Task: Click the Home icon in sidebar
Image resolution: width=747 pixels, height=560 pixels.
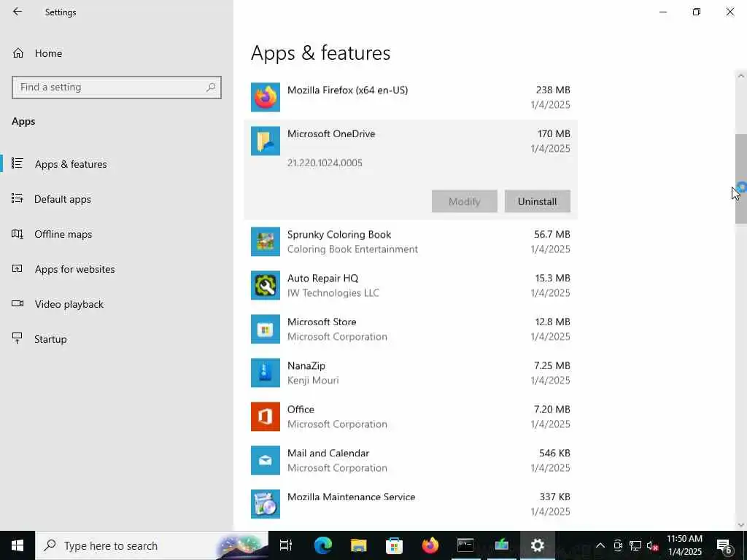Action: [18, 53]
